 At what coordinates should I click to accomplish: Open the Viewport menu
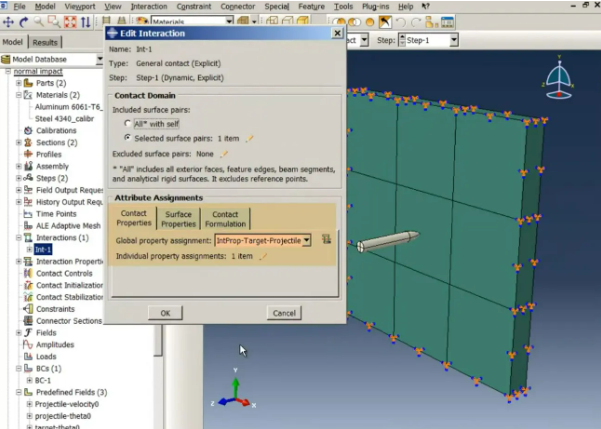(x=80, y=7)
